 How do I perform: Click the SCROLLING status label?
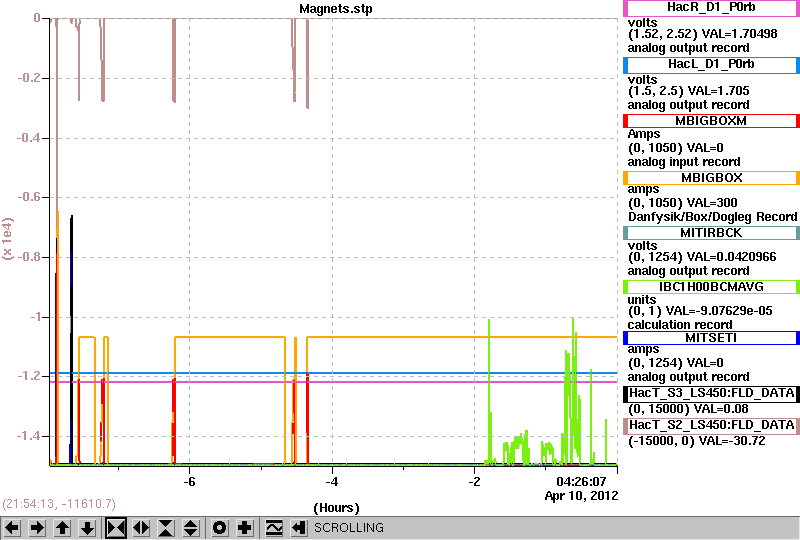(x=348, y=528)
